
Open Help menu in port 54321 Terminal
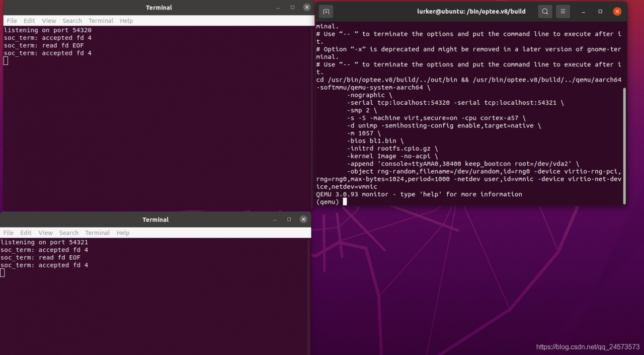(x=123, y=233)
